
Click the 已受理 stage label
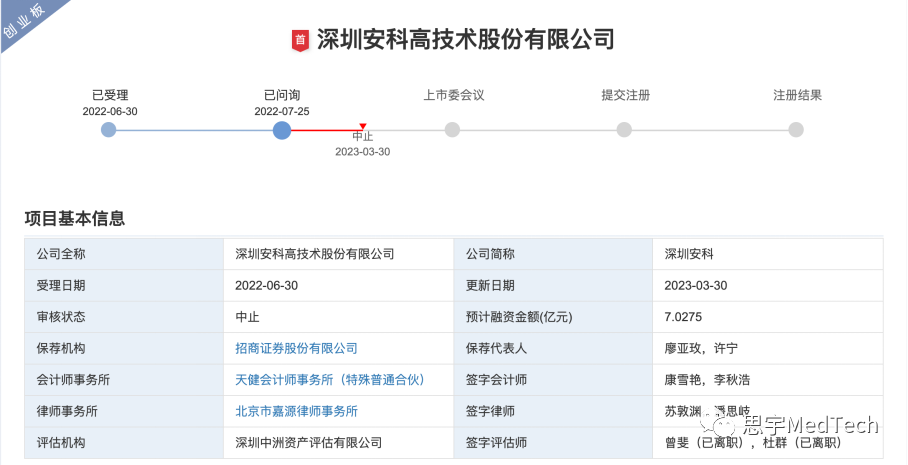coord(110,95)
